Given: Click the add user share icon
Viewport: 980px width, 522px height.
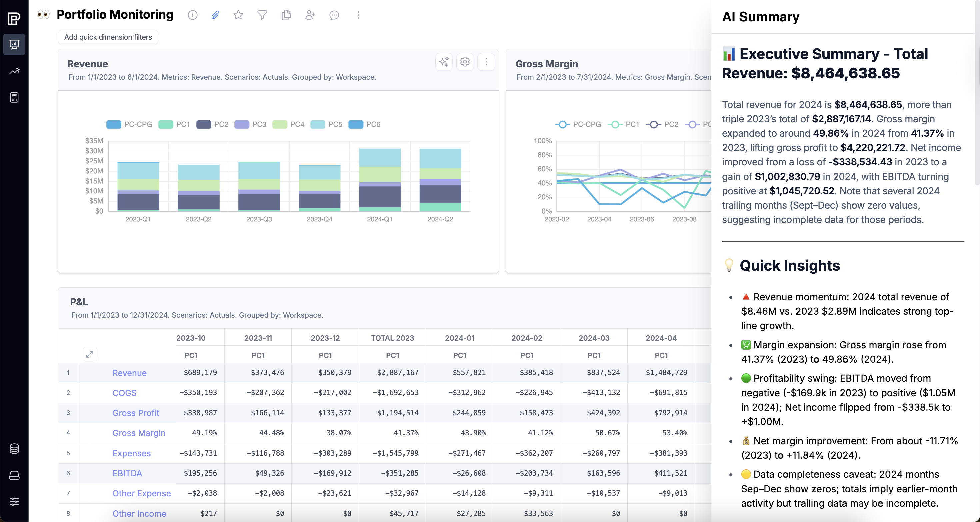Looking at the screenshot, I should pos(310,15).
